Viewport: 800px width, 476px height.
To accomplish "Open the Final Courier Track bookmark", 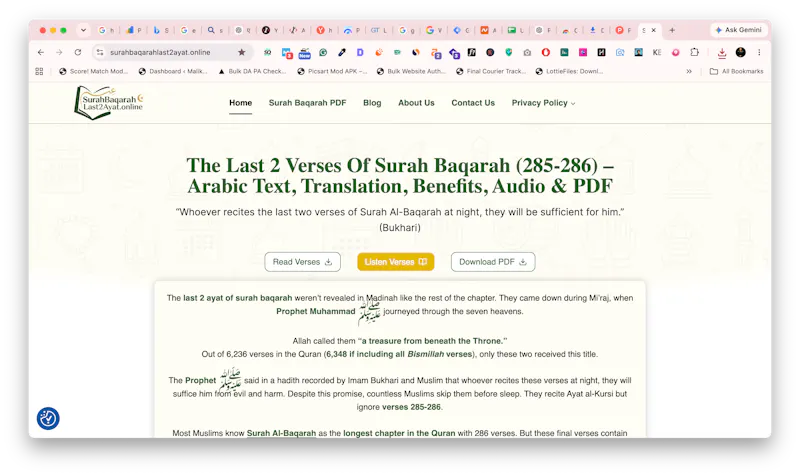I will [x=491, y=71].
